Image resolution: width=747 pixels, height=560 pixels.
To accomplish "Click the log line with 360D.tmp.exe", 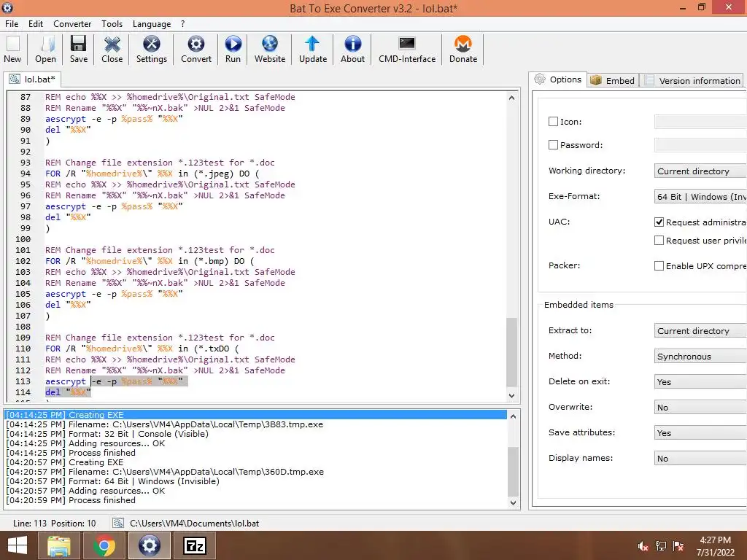I will coord(256,472).
